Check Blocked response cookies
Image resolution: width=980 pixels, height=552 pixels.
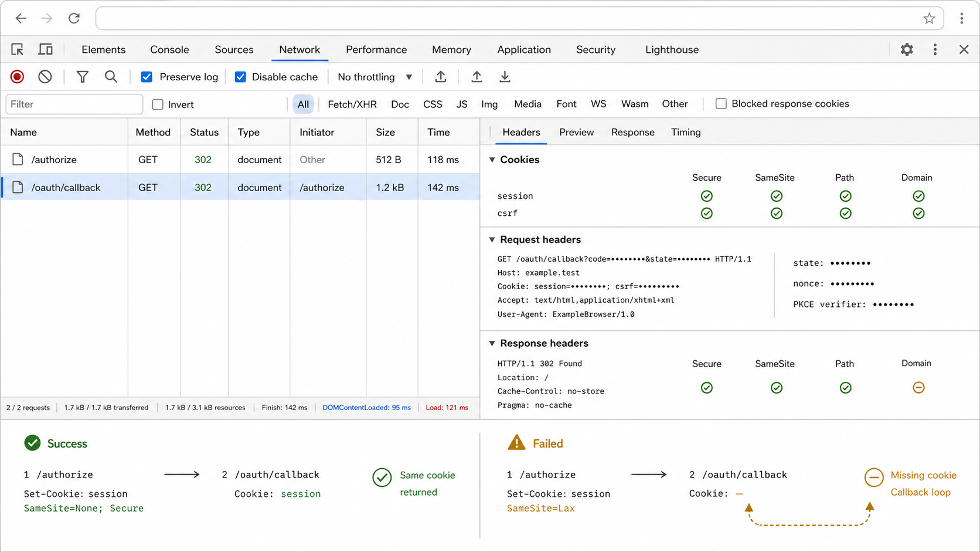tap(721, 104)
